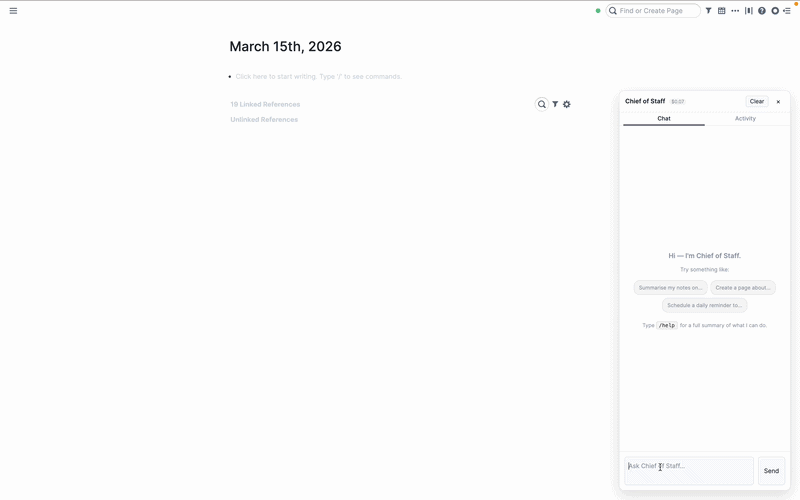This screenshot has height=500, width=800.
Task: Expand the 19 Linked References section
Action: click(x=265, y=104)
